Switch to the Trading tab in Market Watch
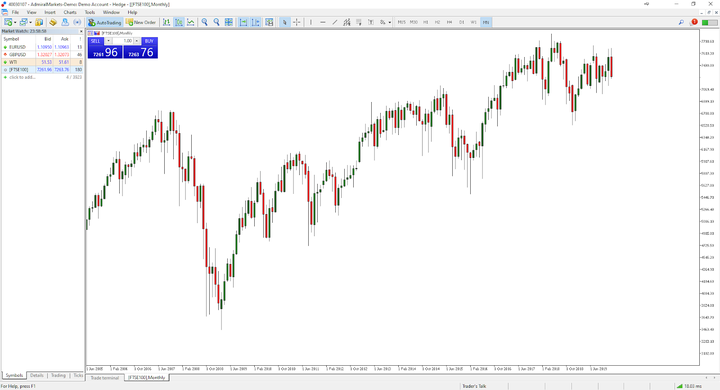Screen dimensions: 720x390 (x=58, y=375)
